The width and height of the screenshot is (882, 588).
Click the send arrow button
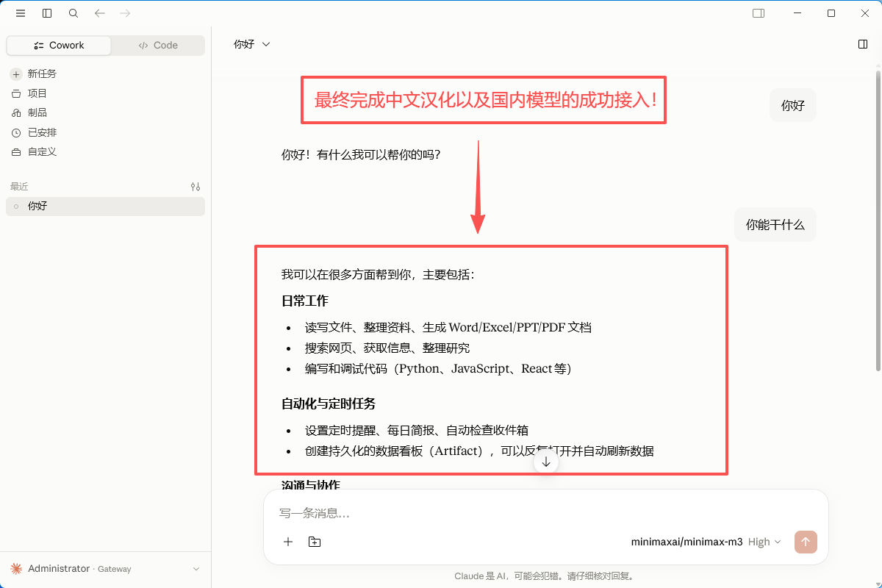pyautogui.click(x=806, y=542)
